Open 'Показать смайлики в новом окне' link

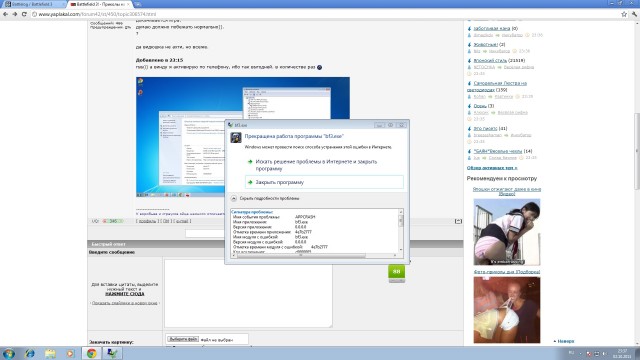124,303
